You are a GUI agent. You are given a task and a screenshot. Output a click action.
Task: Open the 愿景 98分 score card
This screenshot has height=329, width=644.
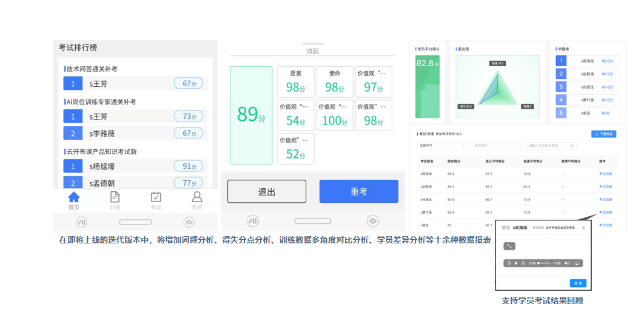point(296,82)
